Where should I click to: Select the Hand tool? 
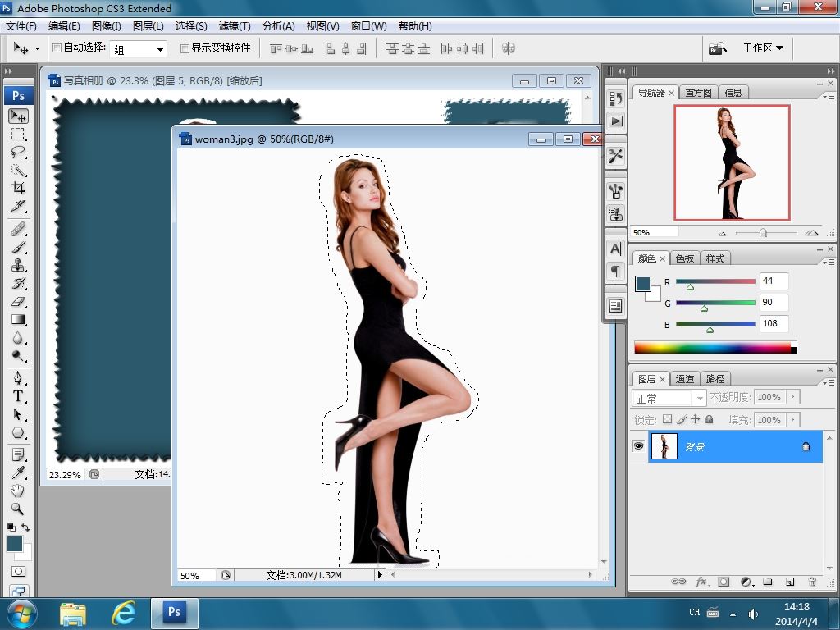pos(18,491)
